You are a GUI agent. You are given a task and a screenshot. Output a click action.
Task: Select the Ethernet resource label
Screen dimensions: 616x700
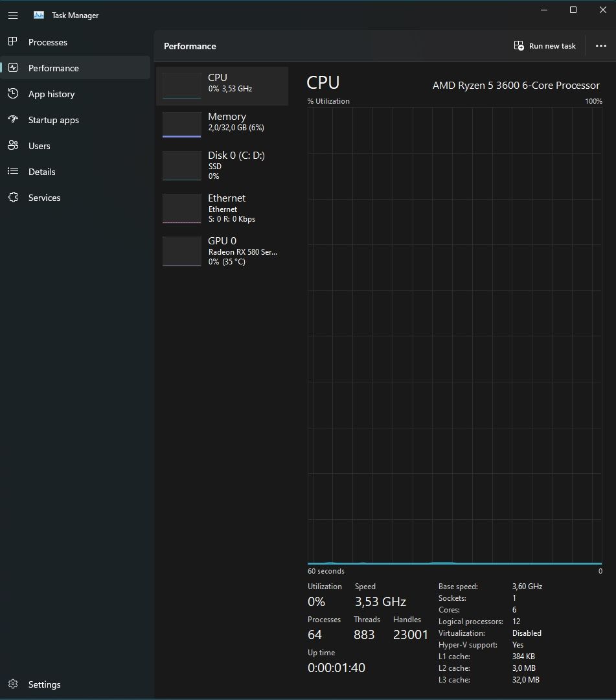tap(227, 198)
